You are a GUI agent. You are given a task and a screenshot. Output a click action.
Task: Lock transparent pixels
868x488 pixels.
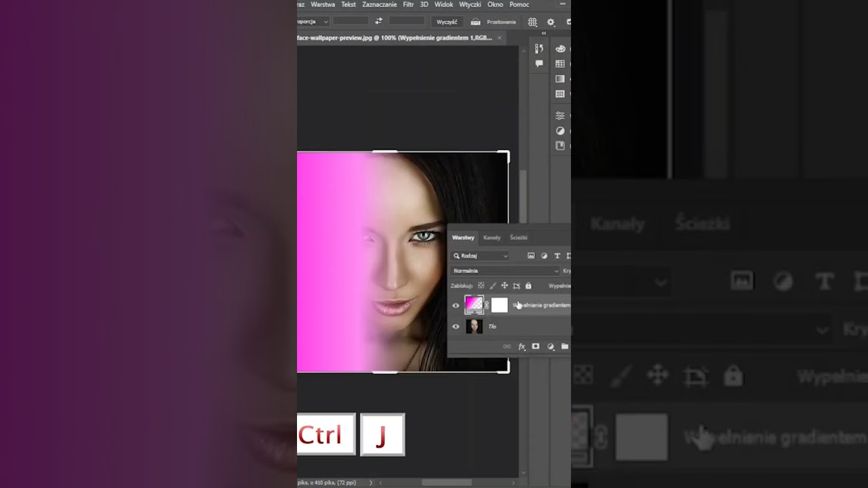coord(481,285)
